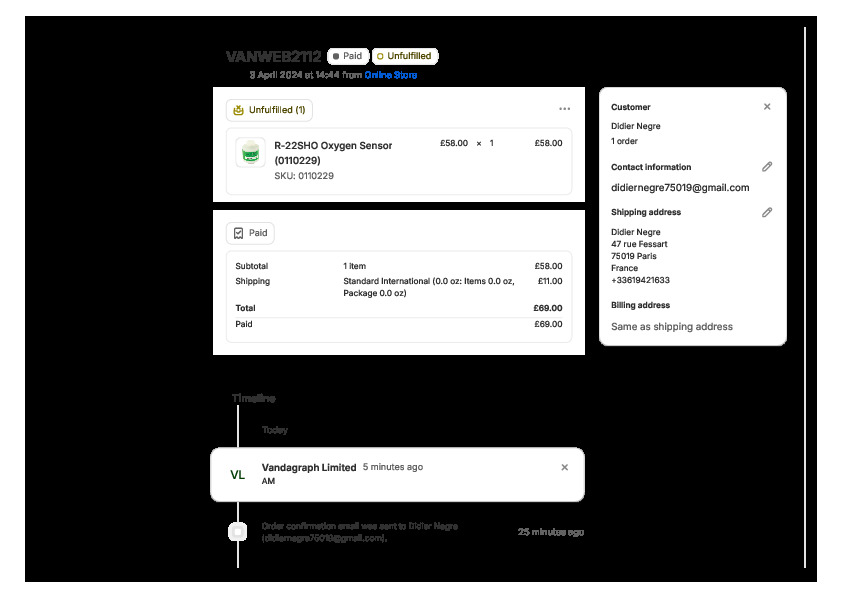This screenshot has height=595, width=842.
Task: Click the phone number +33619421633
Action: click(640, 280)
